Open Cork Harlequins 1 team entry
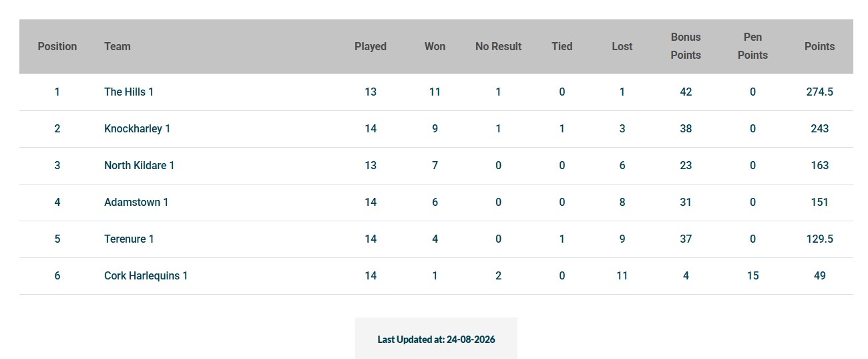Viewport: 868px width, 359px height. point(146,276)
